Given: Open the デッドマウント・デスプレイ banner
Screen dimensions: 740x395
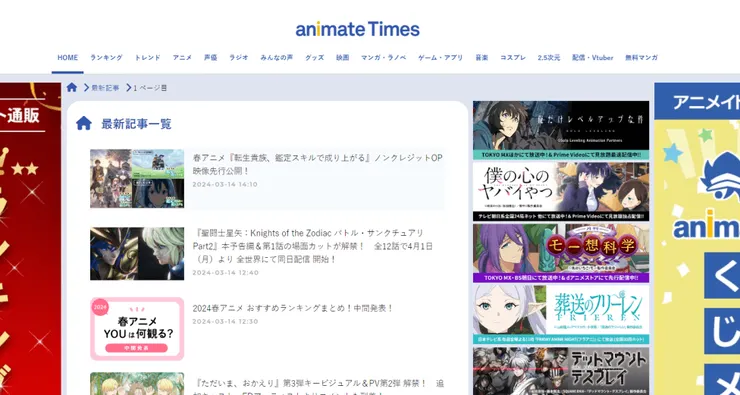Looking at the screenshot, I should coord(561,370).
